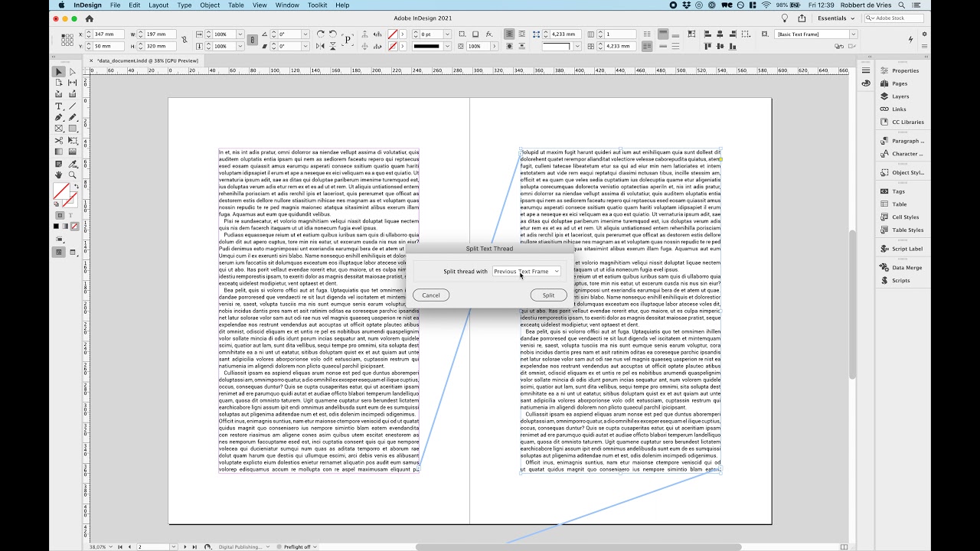Screen dimensions: 980x551
Task: Click the X position field
Action: tap(103, 34)
